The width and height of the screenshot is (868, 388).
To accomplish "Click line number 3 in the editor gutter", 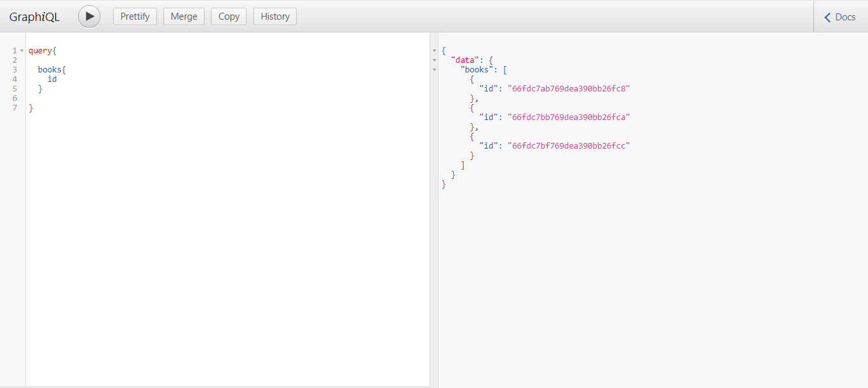I will tap(15, 69).
